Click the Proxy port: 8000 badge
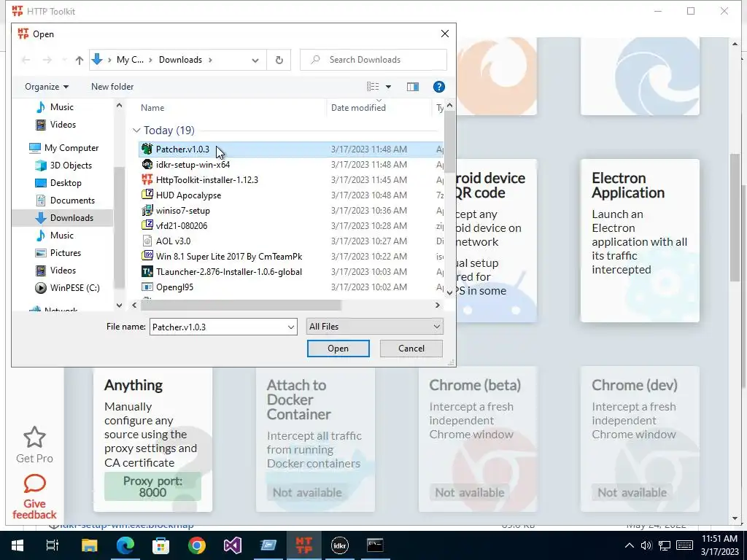The width and height of the screenshot is (747, 560). click(x=153, y=486)
